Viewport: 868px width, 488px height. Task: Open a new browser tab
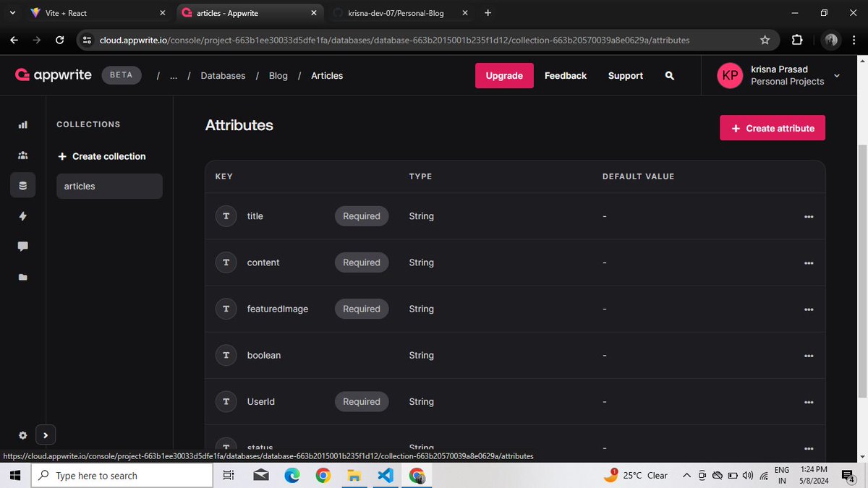pos(488,13)
